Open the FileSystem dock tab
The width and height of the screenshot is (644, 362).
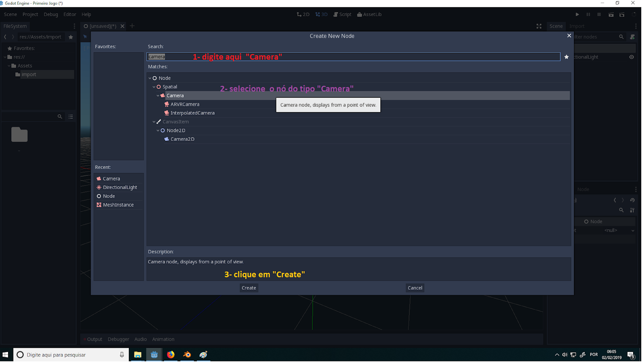[15, 26]
